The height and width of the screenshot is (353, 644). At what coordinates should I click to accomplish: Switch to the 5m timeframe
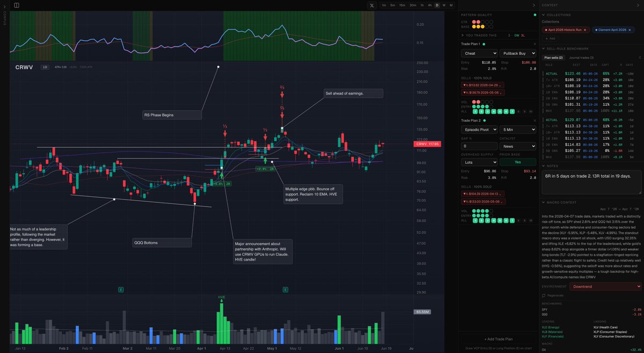pos(393,5)
